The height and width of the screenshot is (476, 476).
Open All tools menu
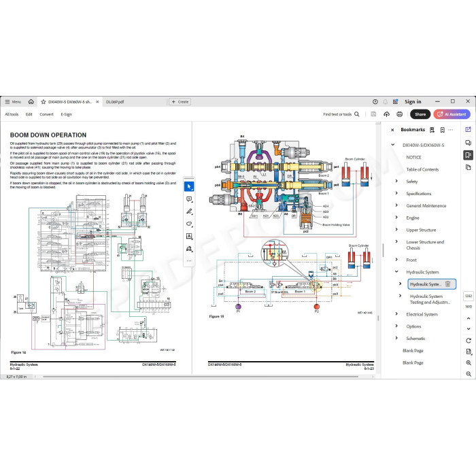tap(12, 114)
